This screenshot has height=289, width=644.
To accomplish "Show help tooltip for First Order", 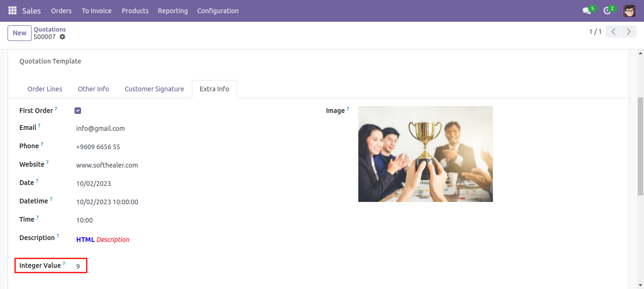I will pyautogui.click(x=56, y=109).
